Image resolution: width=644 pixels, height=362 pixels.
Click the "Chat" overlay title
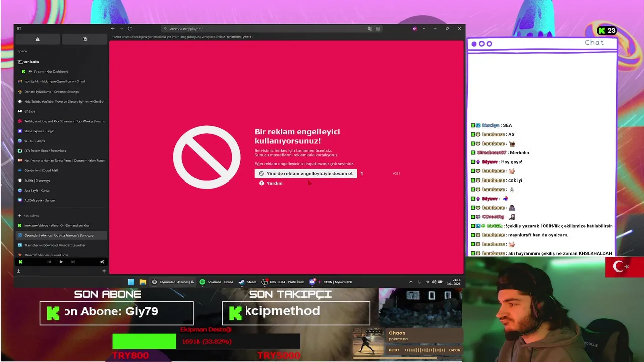pos(594,43)
